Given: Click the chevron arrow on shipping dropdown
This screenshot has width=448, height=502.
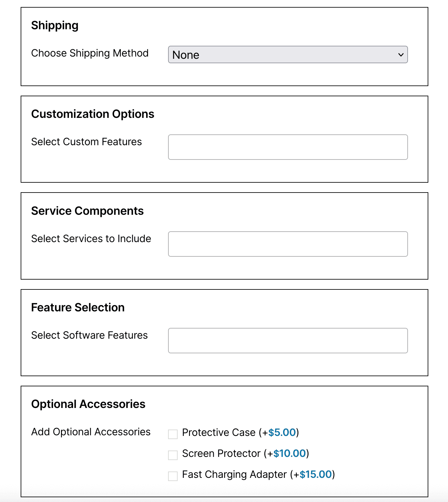Looking at the screenshot, I should tap(401, 55).
